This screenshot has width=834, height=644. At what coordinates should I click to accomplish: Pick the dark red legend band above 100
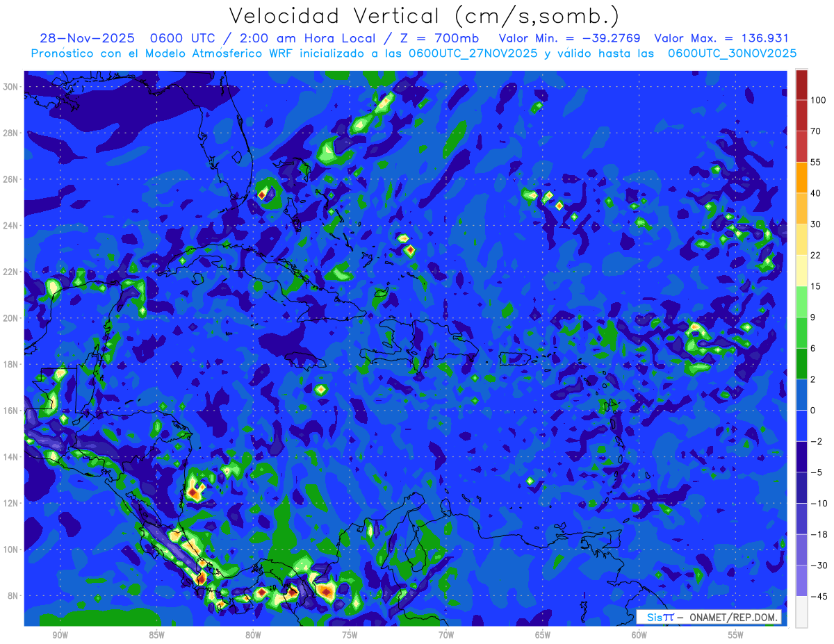click(x=801, y=85)
